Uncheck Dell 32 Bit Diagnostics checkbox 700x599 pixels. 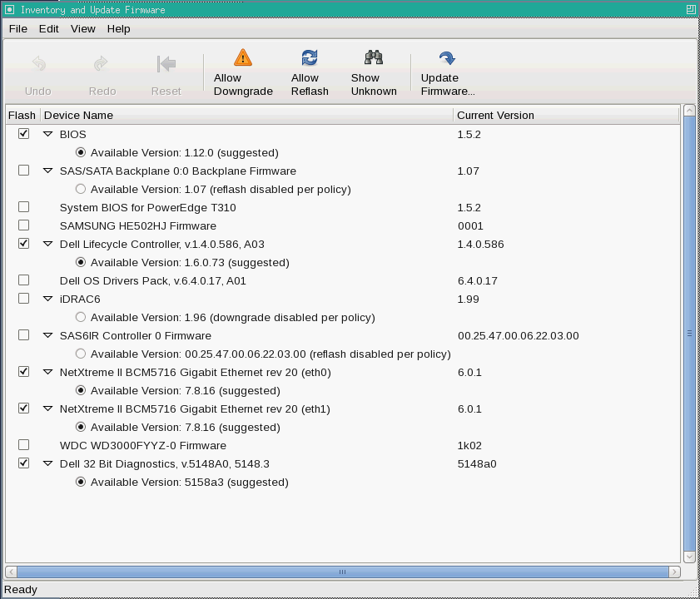(x=23, y=463)
